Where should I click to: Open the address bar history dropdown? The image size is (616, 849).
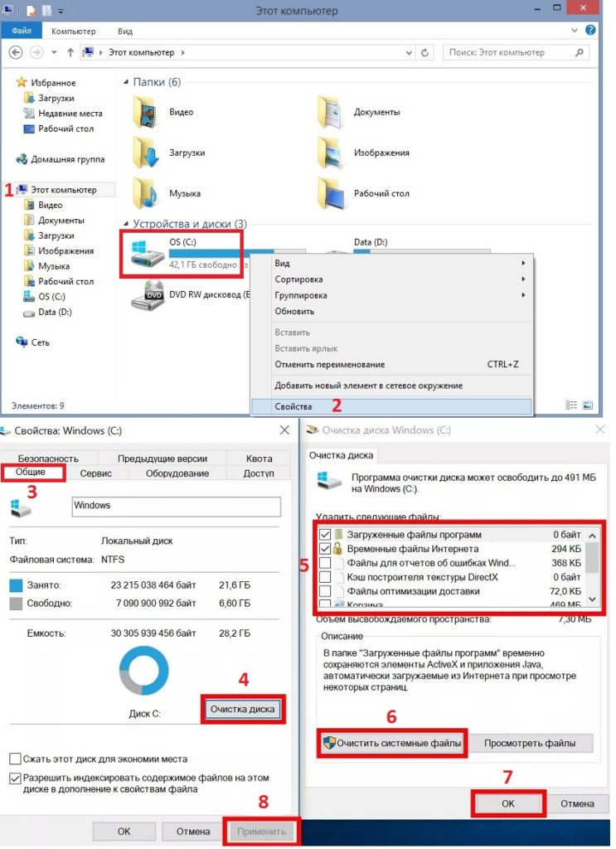409,52
